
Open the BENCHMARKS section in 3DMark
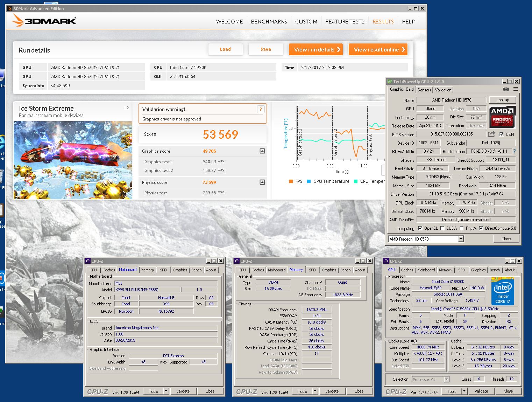point(269,21)
